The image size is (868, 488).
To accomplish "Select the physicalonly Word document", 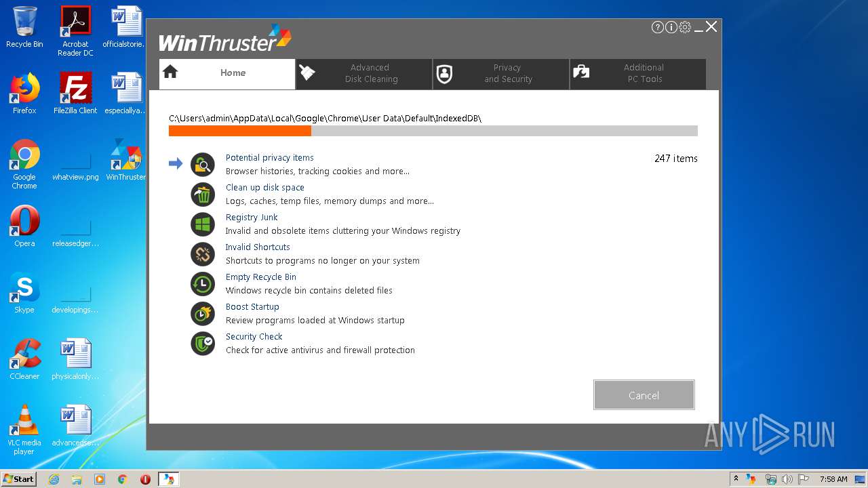I will click(x=75, y=359).
